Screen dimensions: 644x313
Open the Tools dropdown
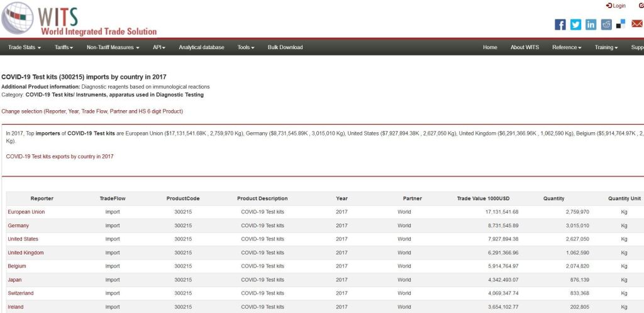coord(246,47)
